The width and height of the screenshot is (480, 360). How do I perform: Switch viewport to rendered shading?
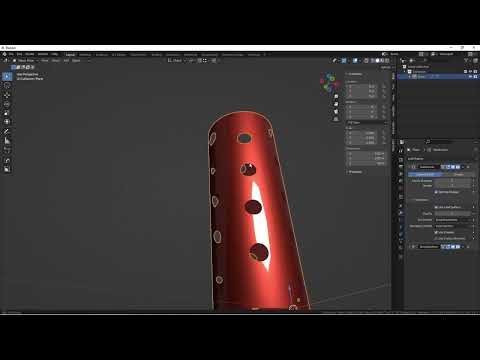click(387, 61)
